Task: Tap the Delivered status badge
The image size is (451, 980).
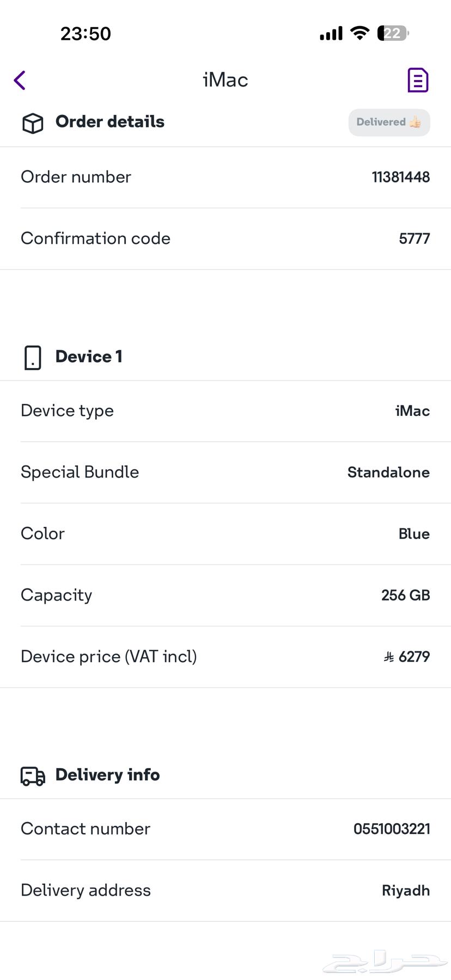Action: [x=389, y=122]
